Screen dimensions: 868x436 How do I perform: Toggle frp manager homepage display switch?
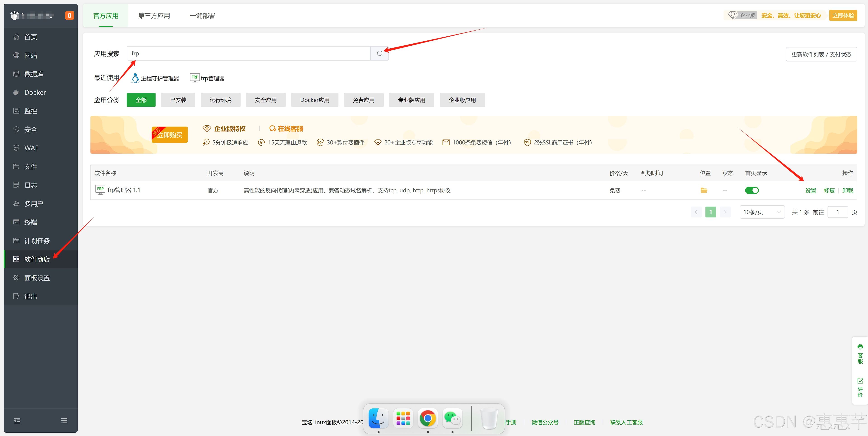[752, 190]
